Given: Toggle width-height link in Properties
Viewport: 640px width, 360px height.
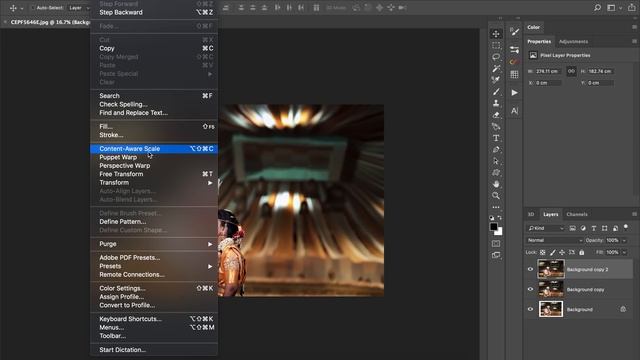Looking at the screenshot, I should [x=571, y=71].
